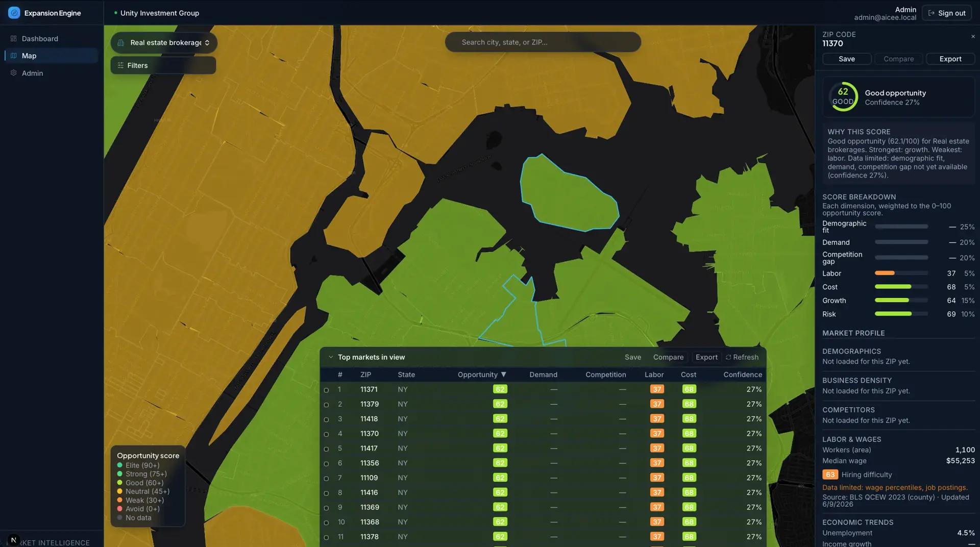Click the Risk score bar
Image resolution: width=980 pixels, height=547 pixels.
pyautogui.click(x=901, y=314)
